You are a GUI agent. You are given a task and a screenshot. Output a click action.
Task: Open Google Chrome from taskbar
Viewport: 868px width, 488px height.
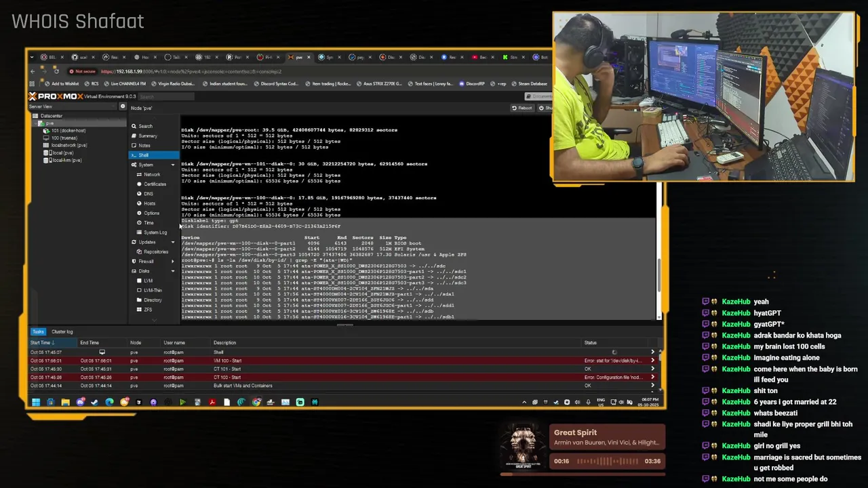point(256,402)
